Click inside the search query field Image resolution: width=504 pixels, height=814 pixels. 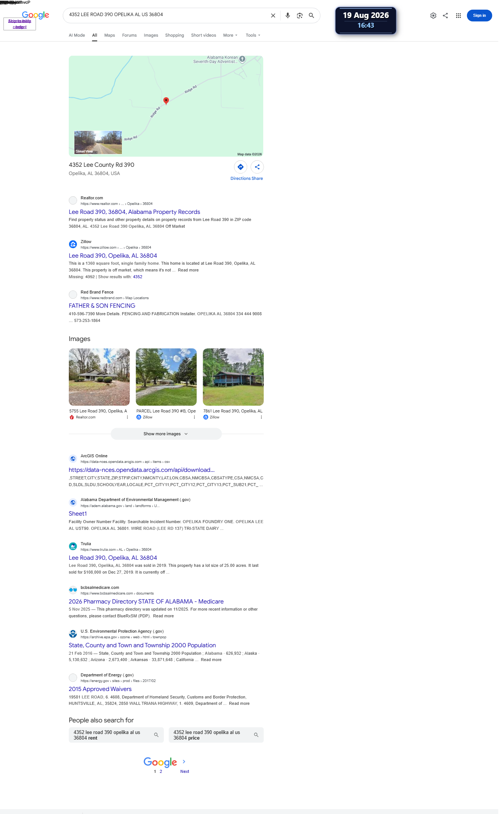click(166, 15)
